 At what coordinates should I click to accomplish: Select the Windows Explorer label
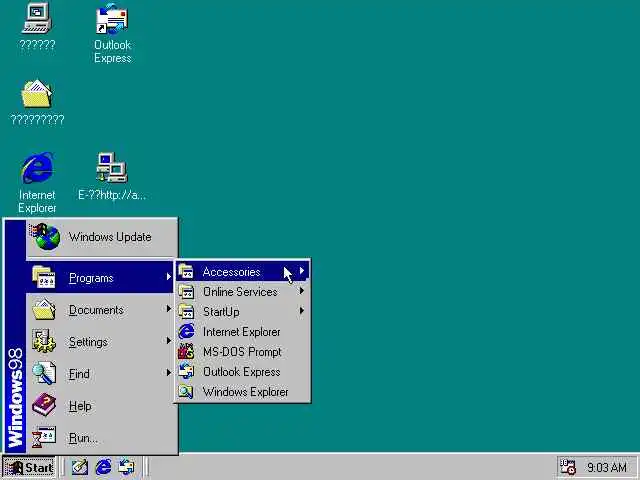click(x=246, y=392)
